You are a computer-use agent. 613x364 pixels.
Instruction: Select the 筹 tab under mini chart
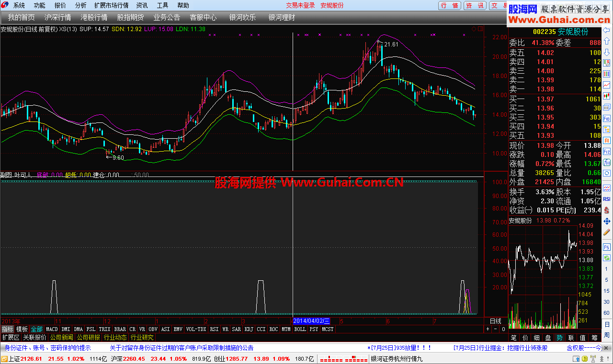point(594,337)
